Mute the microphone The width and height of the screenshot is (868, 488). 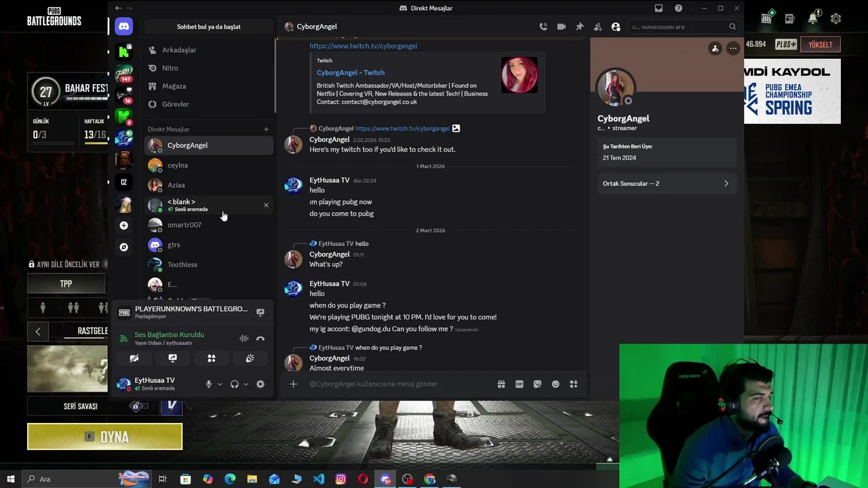point(209,384)
